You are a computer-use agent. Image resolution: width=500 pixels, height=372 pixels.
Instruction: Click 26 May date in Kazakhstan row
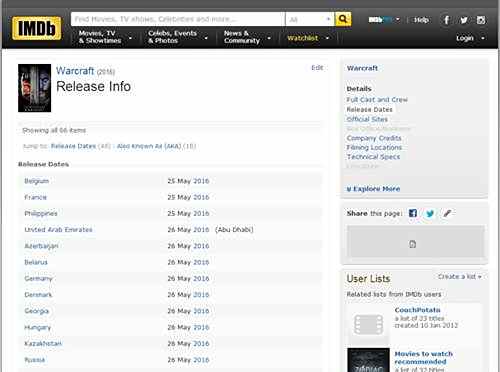click(179, 344)
